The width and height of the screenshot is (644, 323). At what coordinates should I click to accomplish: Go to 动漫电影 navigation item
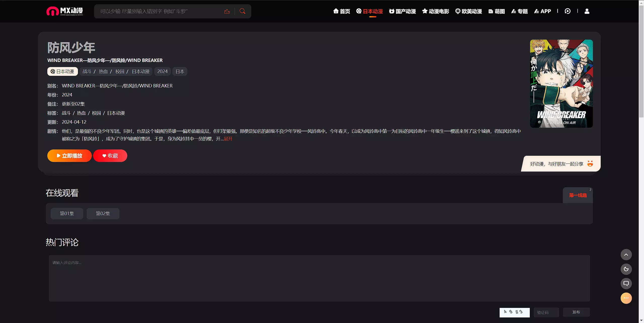tap(436, 11)
